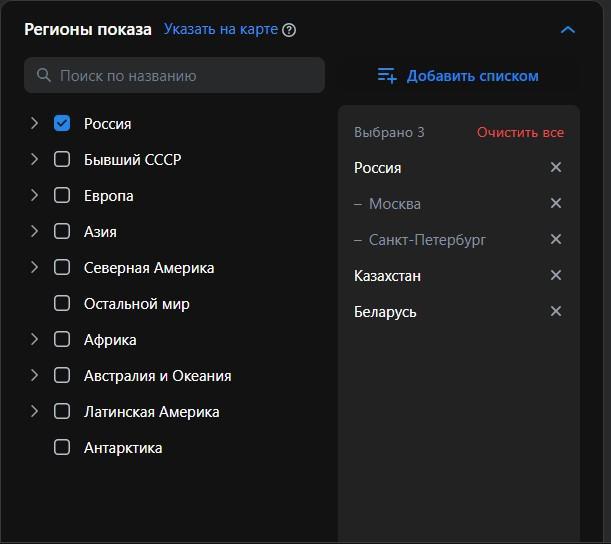
Task: Click the help question mark icon
Action: click(289, 30)
